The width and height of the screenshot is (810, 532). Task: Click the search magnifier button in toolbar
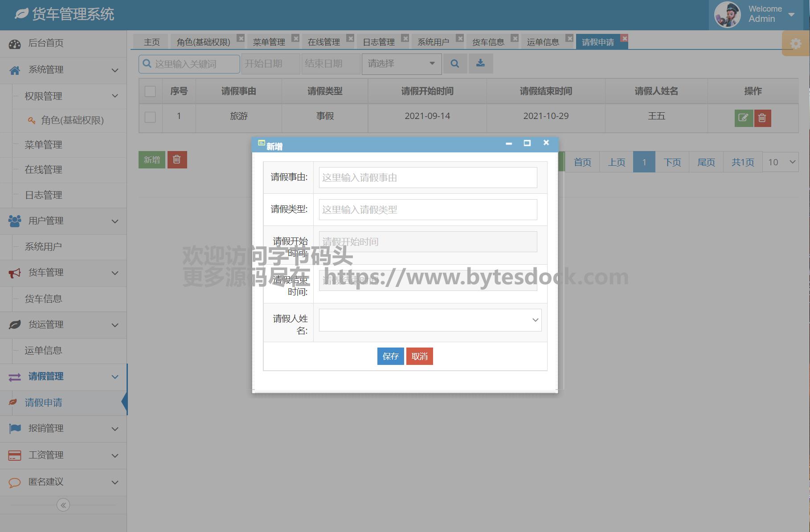tap(454, 64)
